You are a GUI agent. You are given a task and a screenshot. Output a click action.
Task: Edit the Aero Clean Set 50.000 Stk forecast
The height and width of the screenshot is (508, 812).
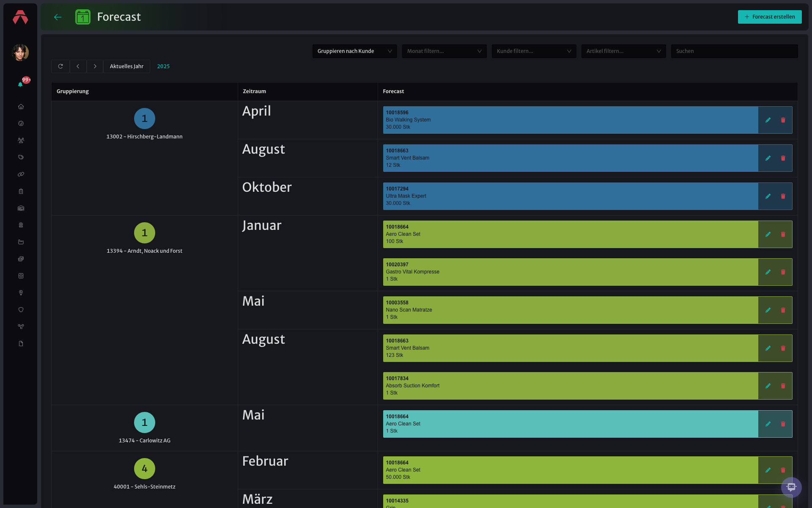pyautogui.click(x=768, y=470)
